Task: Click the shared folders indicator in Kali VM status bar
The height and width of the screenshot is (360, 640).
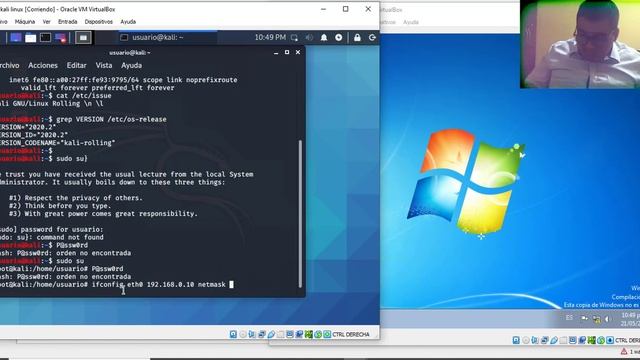Action: coord(280,334)
